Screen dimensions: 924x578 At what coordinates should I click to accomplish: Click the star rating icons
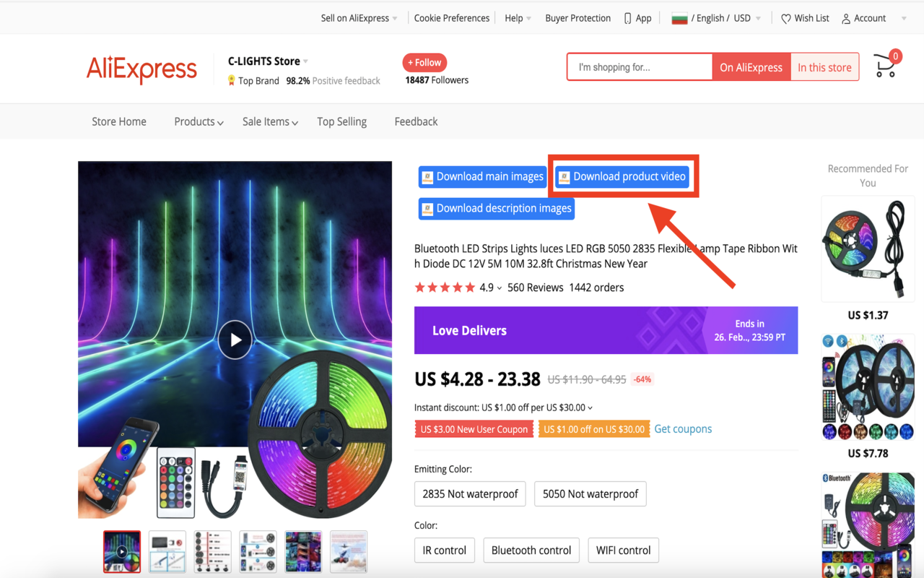coord(445,288)
